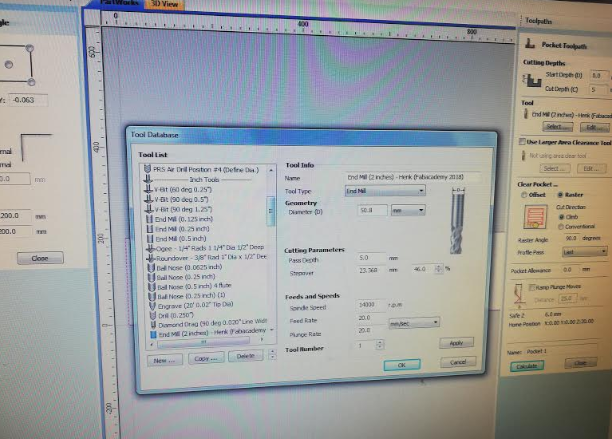Image resolution: width=612 pixels, height=439 pixels.
Task: Click End Mill (2 inches) Henk tool icon
Action: [153, 334]
